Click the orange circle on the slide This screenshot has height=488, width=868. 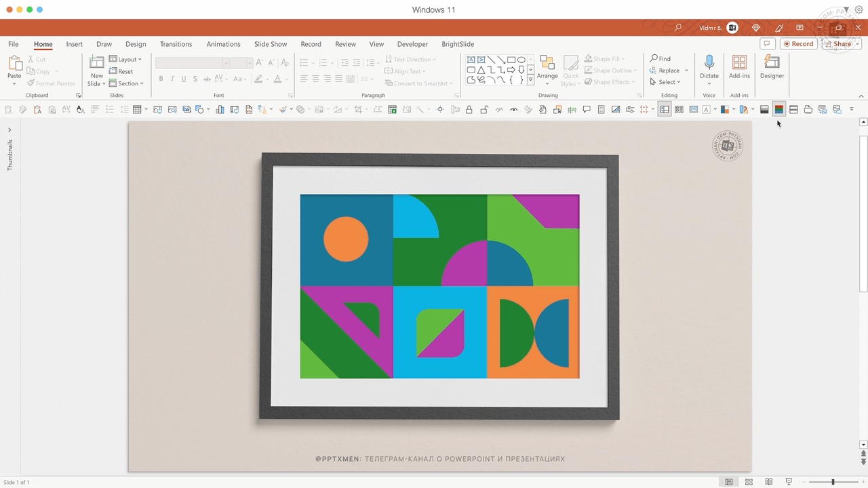pos(346,239)
